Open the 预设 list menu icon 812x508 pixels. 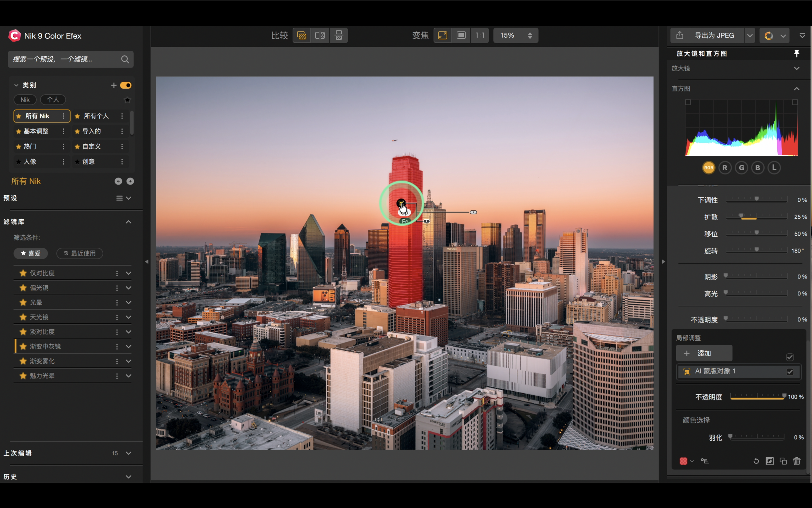(x=119, y=198)
